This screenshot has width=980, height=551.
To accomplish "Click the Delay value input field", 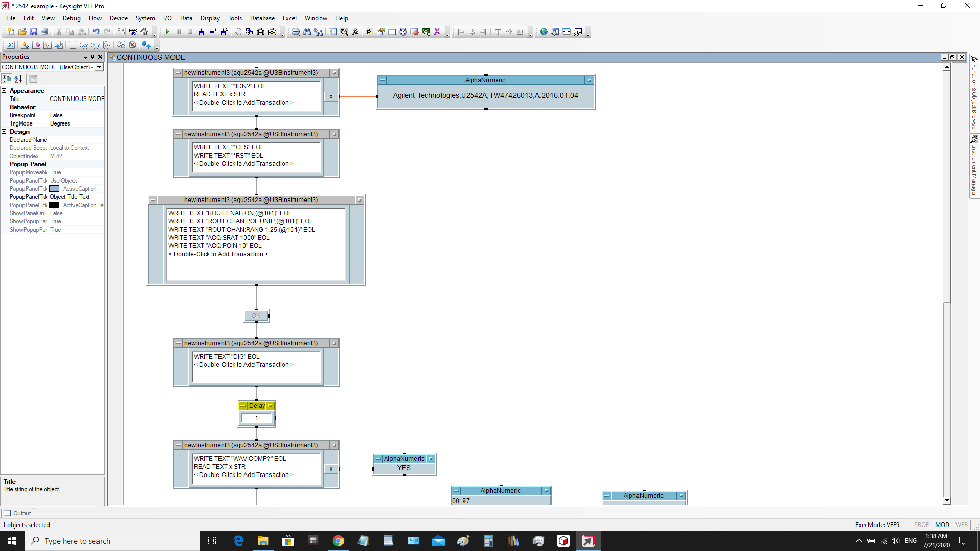I will point(256,418).
